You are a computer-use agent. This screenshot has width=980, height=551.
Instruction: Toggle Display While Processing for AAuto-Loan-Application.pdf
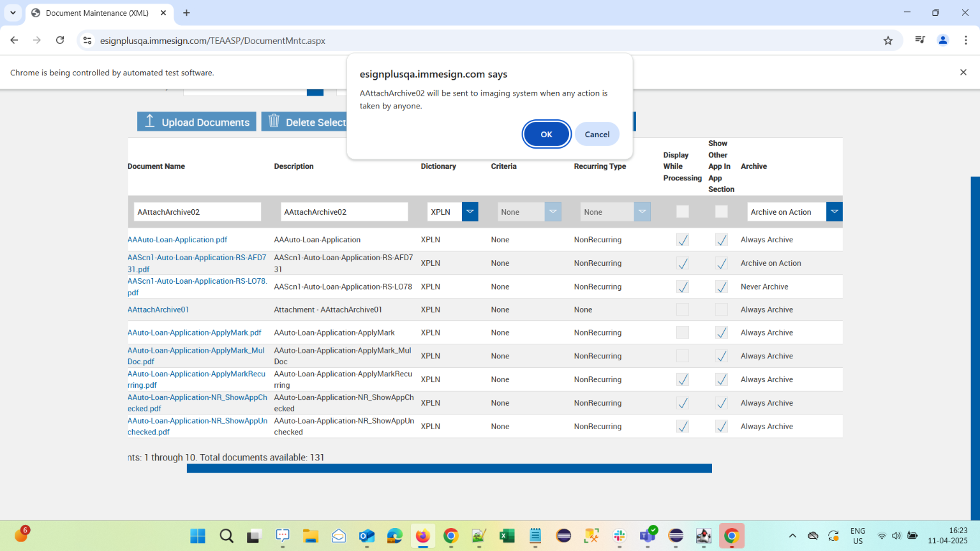coord(683,240)
